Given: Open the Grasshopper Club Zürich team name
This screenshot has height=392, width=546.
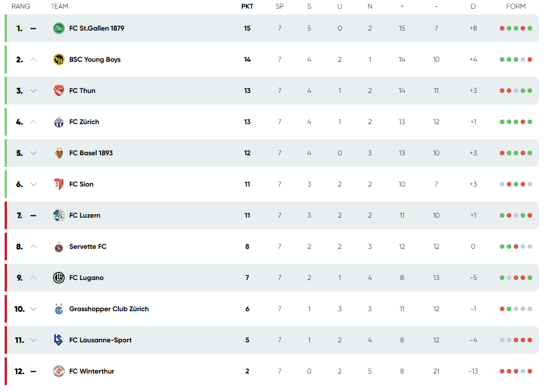Looking at the screenshot, I should click(x=109, y=309).
